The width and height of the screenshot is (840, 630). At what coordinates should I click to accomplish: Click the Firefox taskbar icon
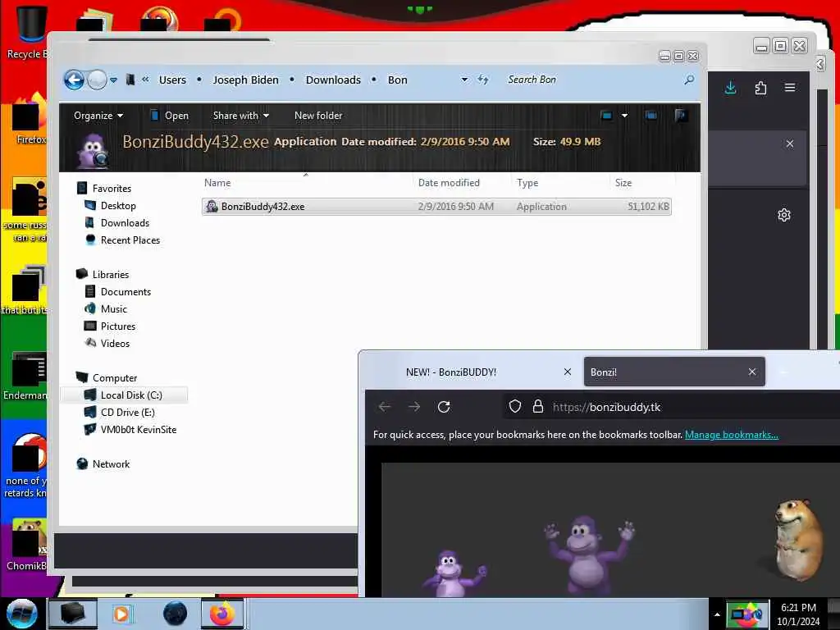pyautogui.click(x=222, y=614)
